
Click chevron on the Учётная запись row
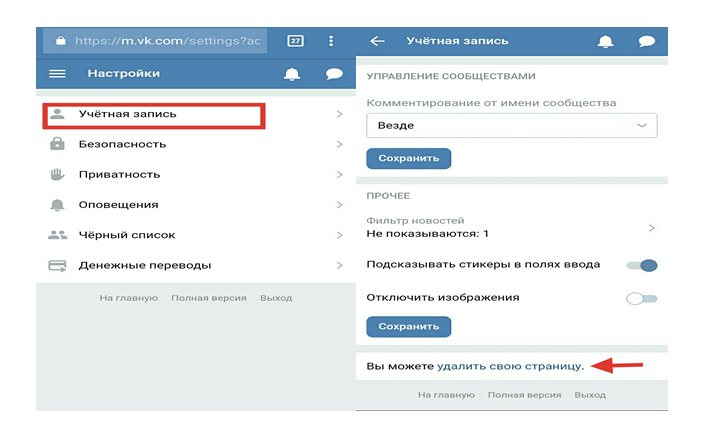pyautogui.click(x=339, y=114)
